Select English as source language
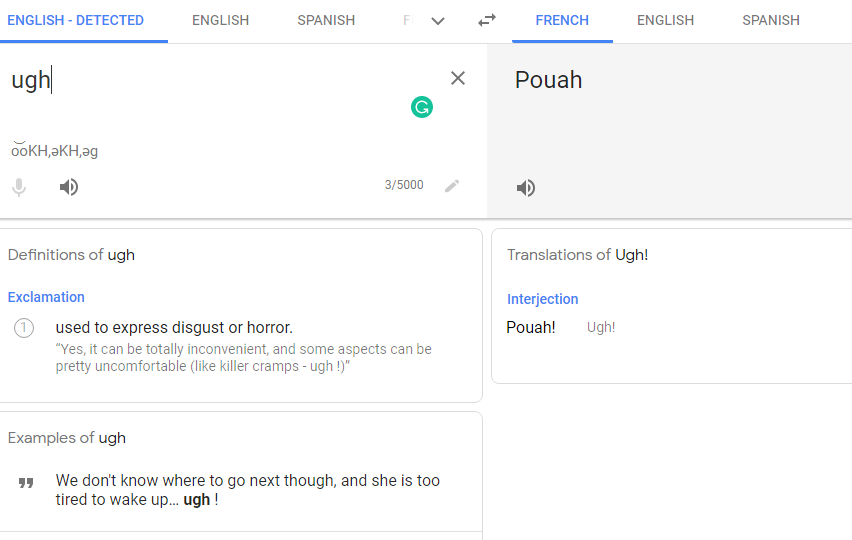This screenshot has height=540, width=852. click(x=221, y=20)
